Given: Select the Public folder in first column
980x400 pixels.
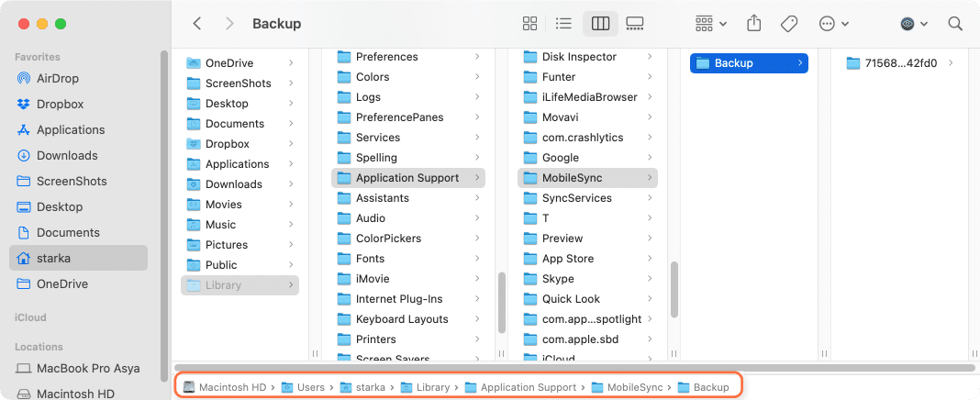Looking at the screenshot, I should [x=240, y=265].
